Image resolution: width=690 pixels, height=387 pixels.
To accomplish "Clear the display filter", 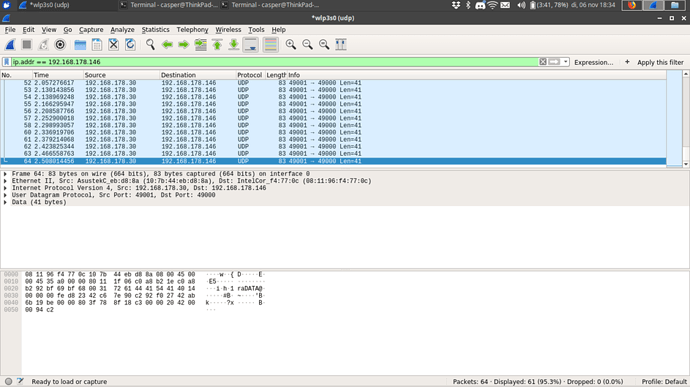I will pos(543,62).
